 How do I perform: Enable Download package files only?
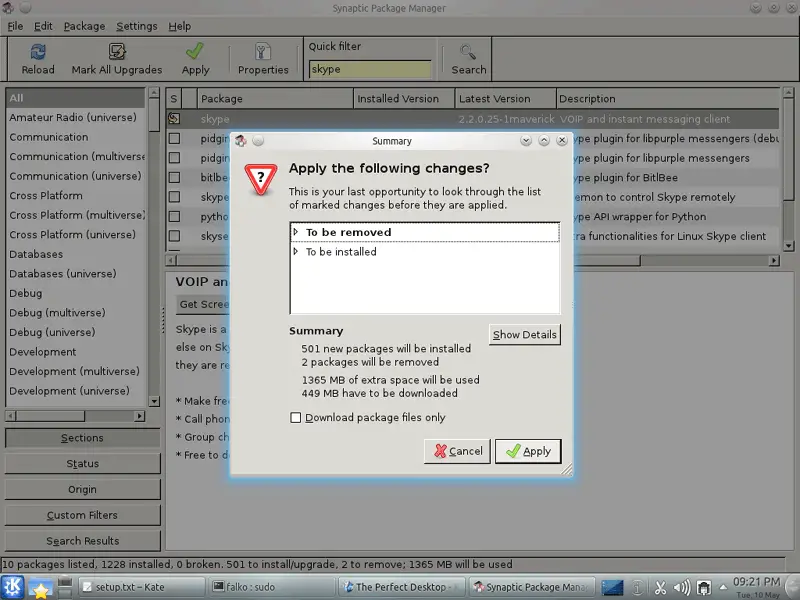[295, 417]
